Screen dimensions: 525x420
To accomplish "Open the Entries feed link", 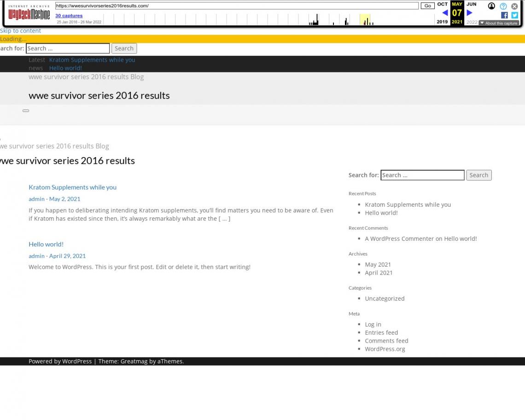I will click(381, 332).
